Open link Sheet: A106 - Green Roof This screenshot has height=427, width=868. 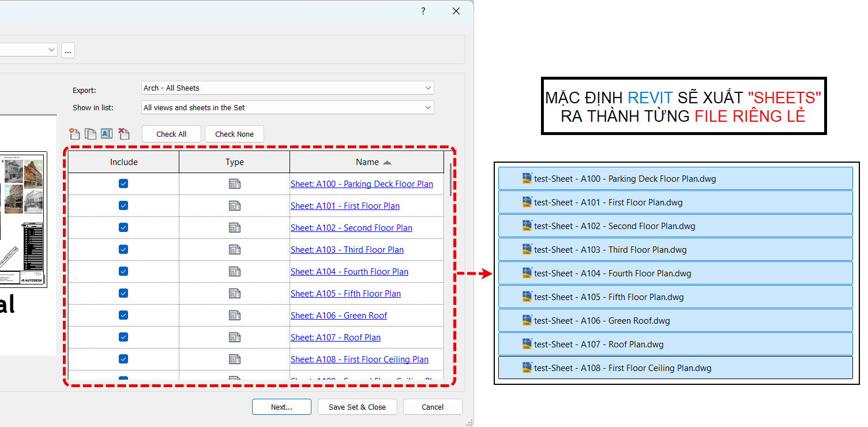pyautogui.click(x=339, y=316)
